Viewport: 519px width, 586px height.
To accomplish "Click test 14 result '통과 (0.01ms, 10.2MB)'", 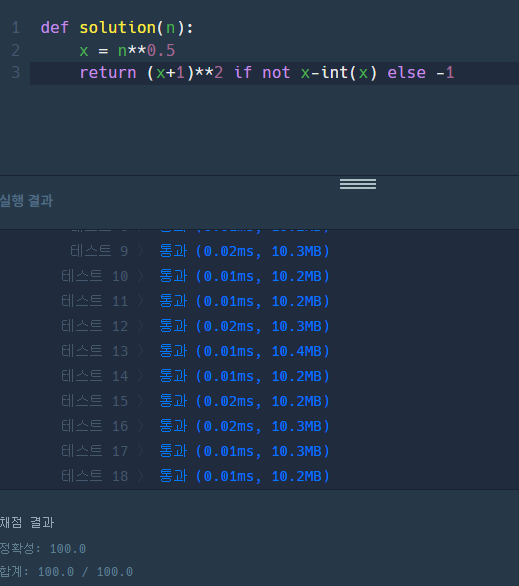I will coord(244,376).
